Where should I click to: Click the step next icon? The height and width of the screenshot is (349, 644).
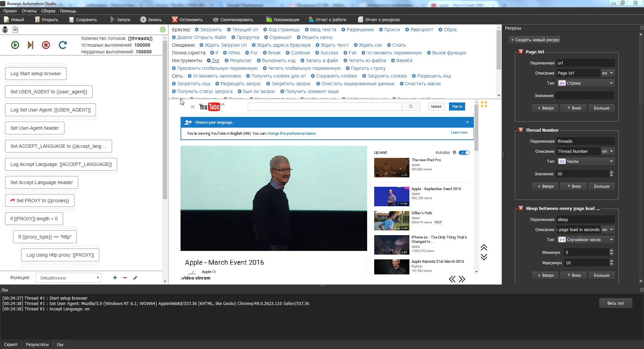tap(31, 45)
